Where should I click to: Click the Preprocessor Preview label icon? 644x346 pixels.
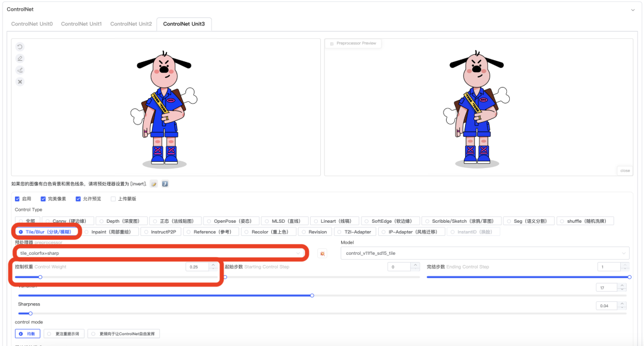[332, 43]
